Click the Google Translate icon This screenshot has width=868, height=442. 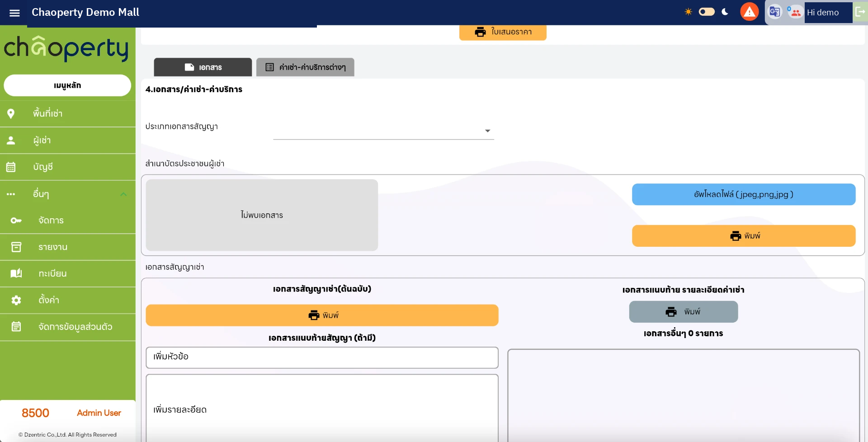coord(775,12)
